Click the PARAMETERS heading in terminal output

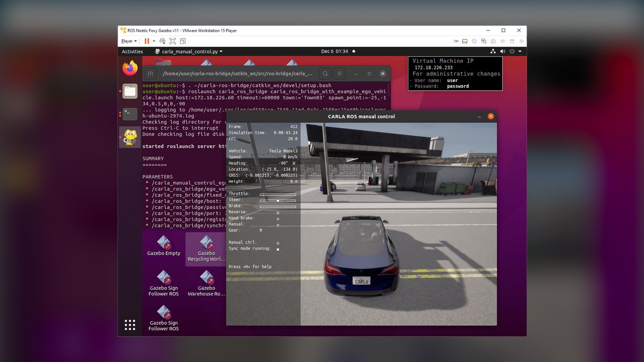click(158, 176)
